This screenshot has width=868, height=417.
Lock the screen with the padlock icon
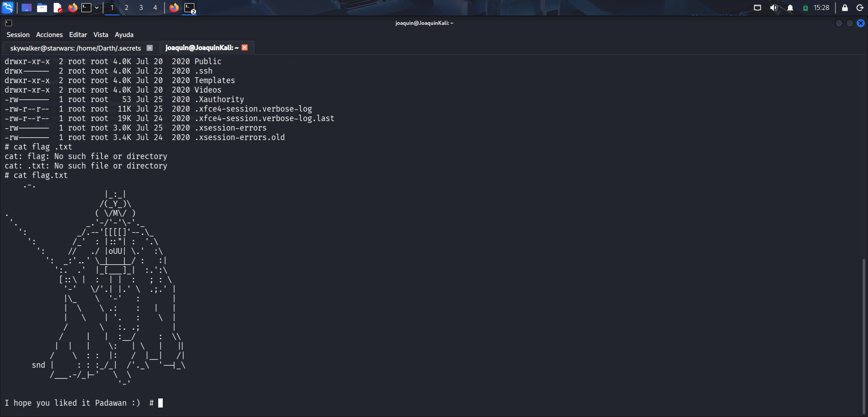[x=844, y=8]
